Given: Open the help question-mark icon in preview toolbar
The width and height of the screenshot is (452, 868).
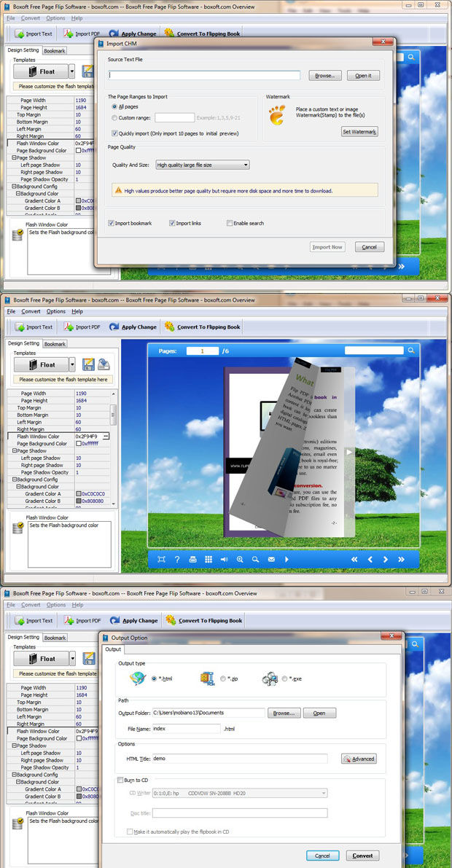Looking at the screenshot, I should tap(177, 560).
